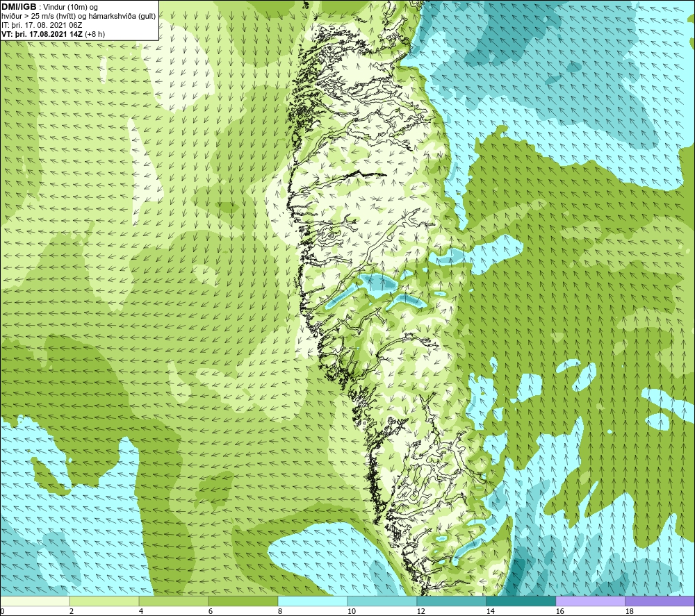Click the legend scale label '4'

[141, 611]
